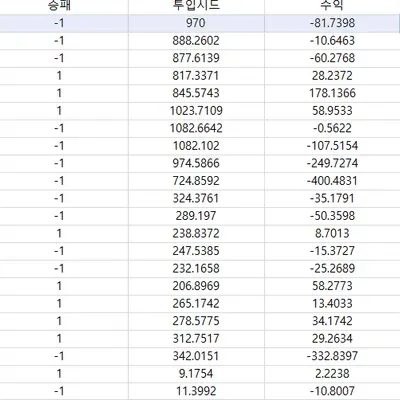Select the -0.5622 profit cell
Image resolution: width=400 pixels, height=400 pixels.
332,128
